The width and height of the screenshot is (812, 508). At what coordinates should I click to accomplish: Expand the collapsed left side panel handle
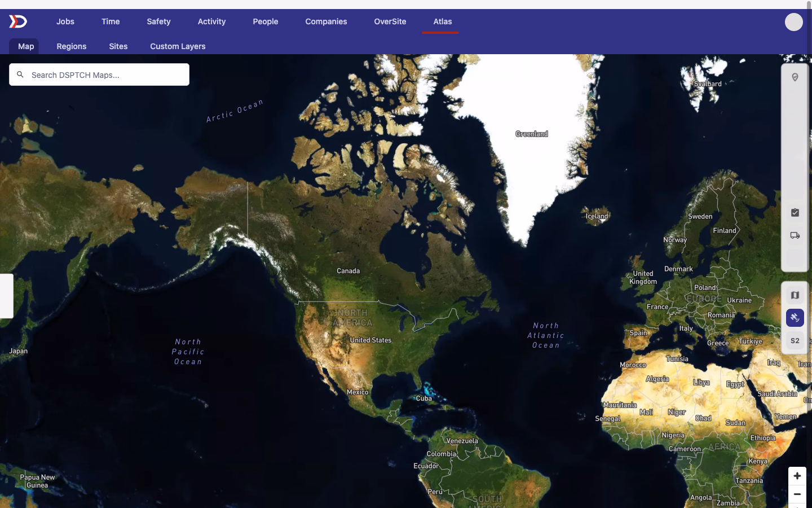[x=6, y=296]
